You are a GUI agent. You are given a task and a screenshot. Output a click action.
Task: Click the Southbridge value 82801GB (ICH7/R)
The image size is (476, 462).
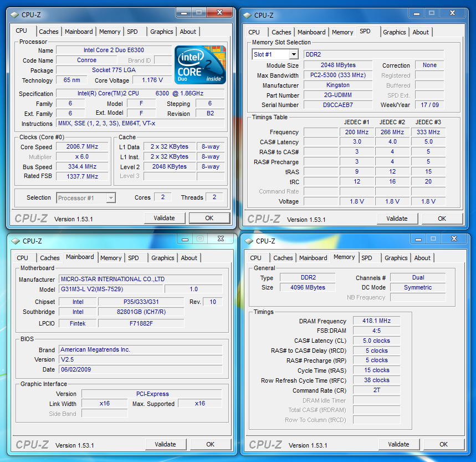tap(141, 312)
